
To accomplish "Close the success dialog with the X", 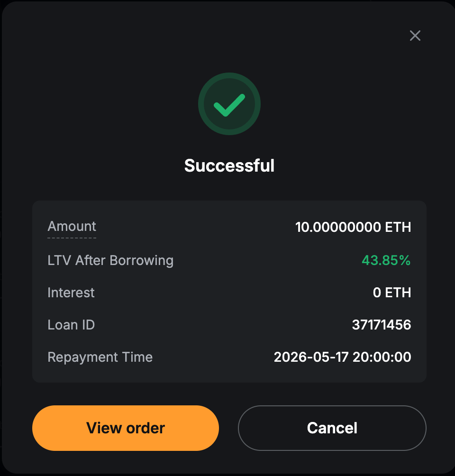I will (x=415, y=36).
